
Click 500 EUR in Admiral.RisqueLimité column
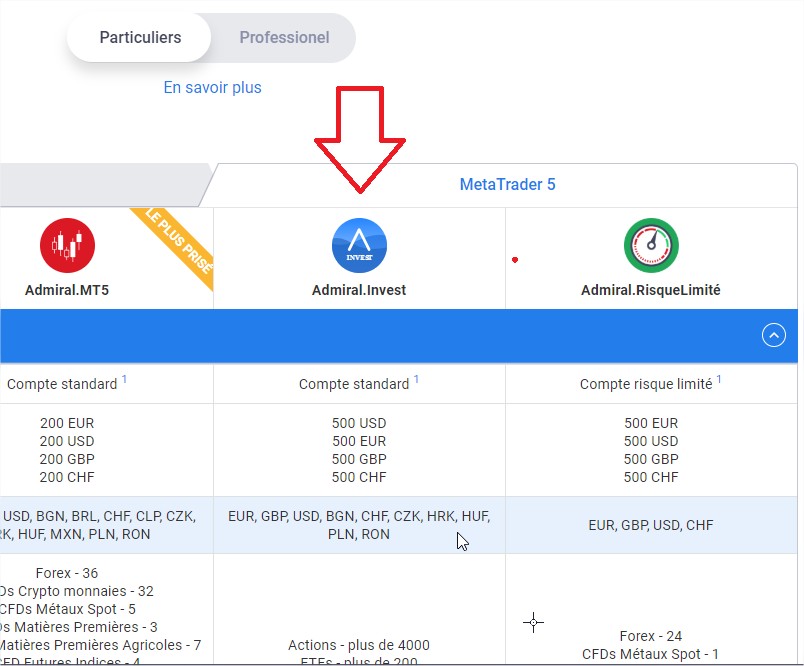pyautogui.click(x=651, y=423)
